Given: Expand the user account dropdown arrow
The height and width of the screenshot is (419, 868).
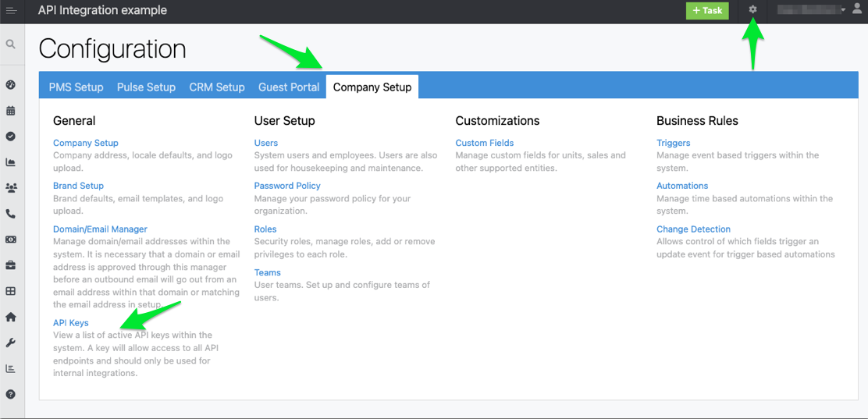Looking at the screenshot, I should coord(843,10).
